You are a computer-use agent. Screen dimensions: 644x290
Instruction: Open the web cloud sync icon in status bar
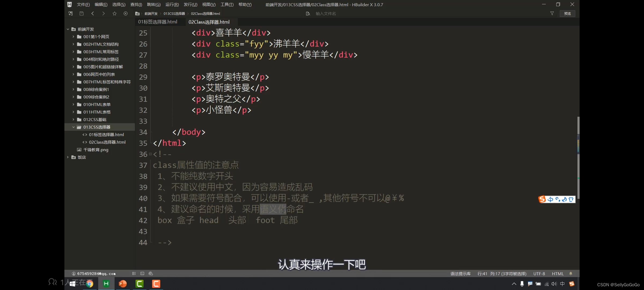[x=151, y=273]
